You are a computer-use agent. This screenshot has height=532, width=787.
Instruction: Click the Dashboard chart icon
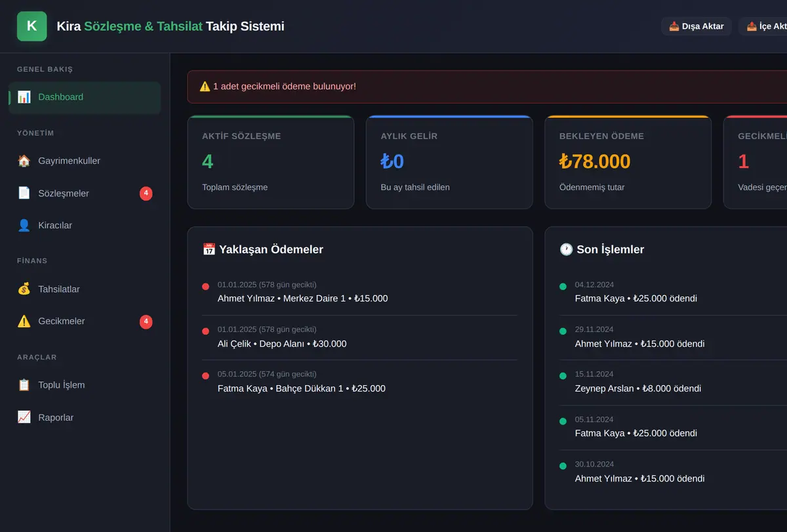24,97
